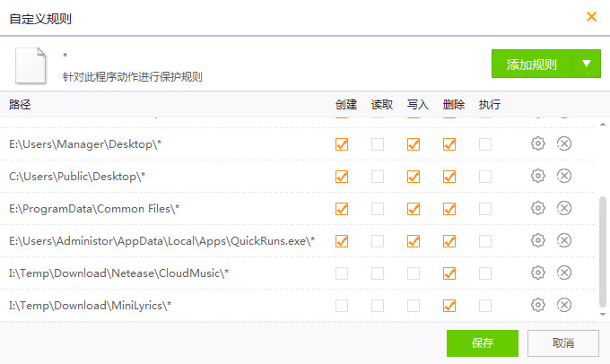Cancel changes with 取消 button
This screenshot has width=610, height=364.
562,342
